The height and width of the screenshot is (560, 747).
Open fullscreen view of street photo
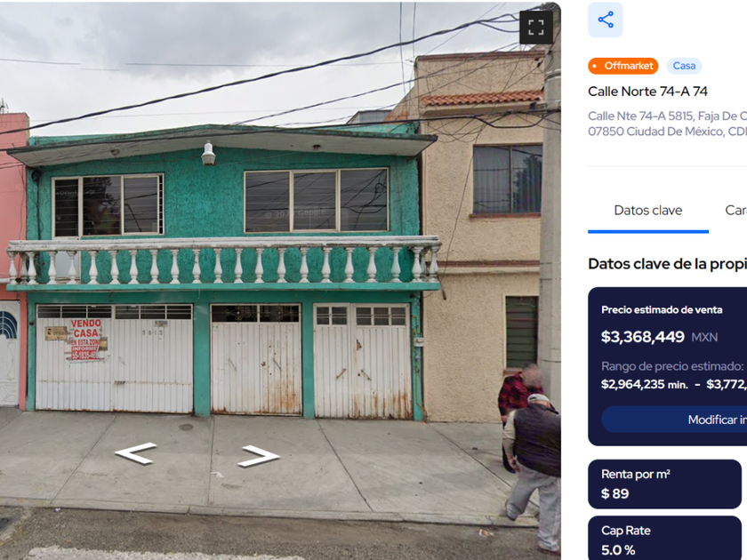tap(536, 28)
